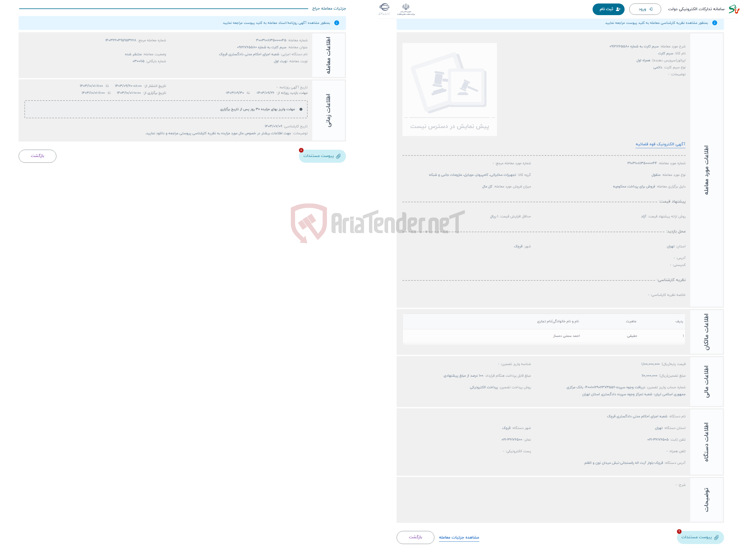Click the بازگشت back button on left panel

[38, 155]
